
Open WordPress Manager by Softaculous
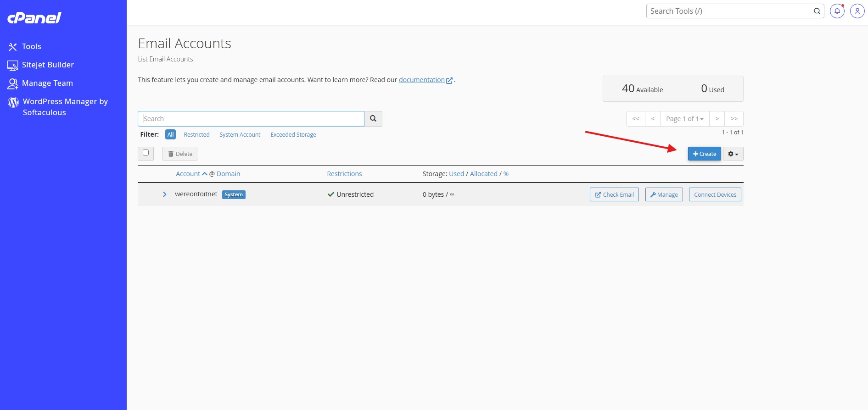[65, 107]
